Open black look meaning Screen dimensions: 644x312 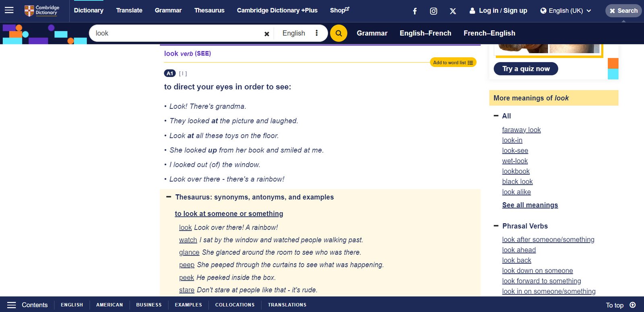coord(517,182)
